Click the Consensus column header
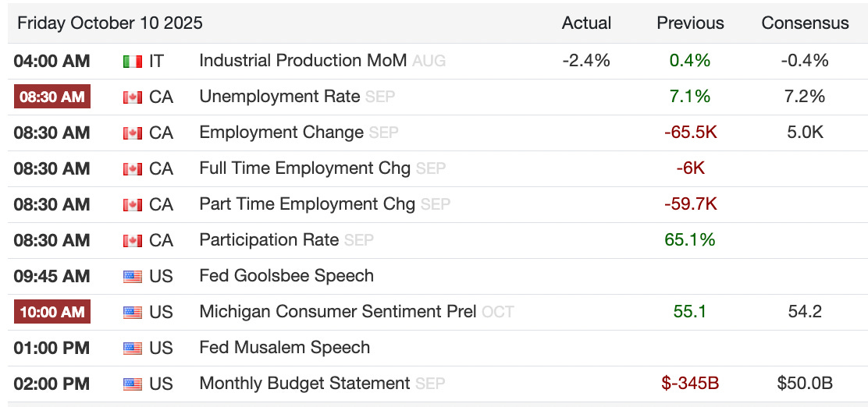The width and height of the screenshot is (868, 407). 805,23
